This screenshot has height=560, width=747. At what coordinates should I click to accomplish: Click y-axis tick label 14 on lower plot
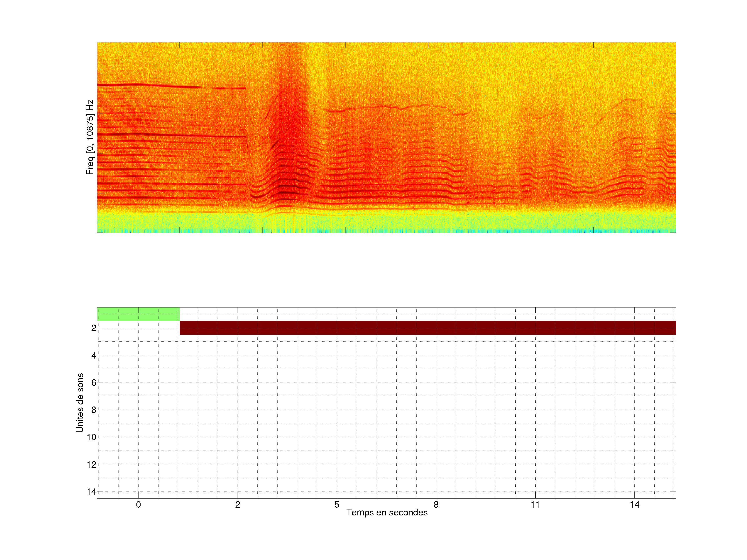coord(92,492)
